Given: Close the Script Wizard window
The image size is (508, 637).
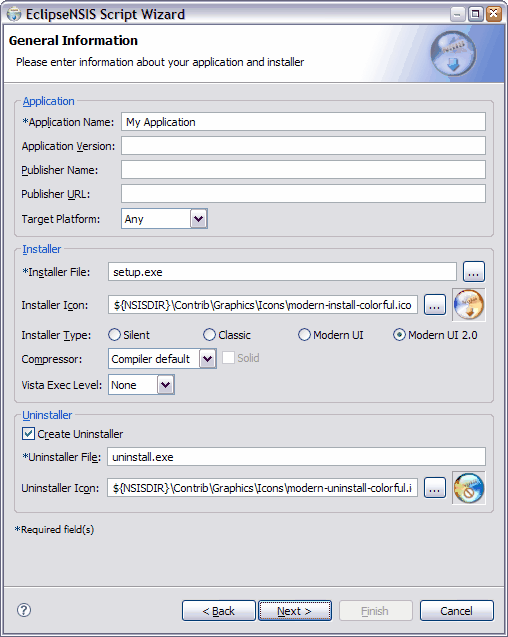Looking at the screenshot, I should pyautogui.click(x=493, y=14).
